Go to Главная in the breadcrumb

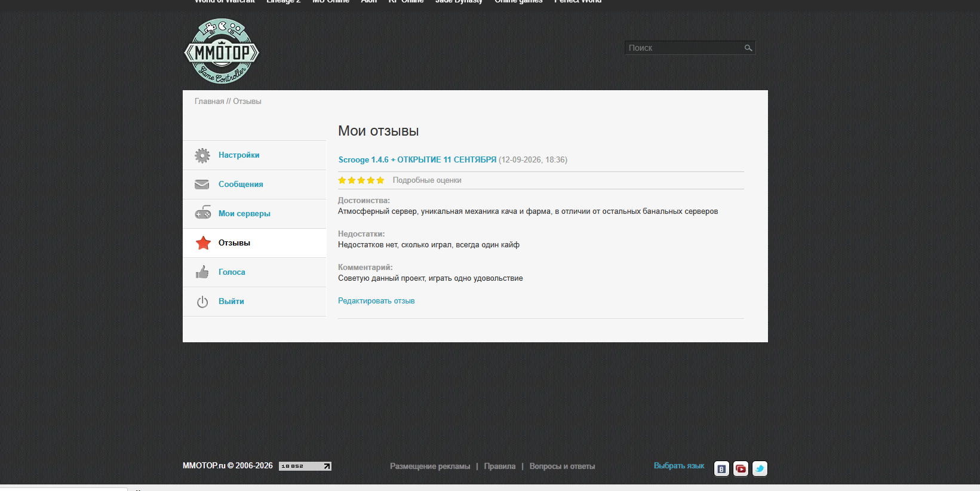[x=209, y=102]
